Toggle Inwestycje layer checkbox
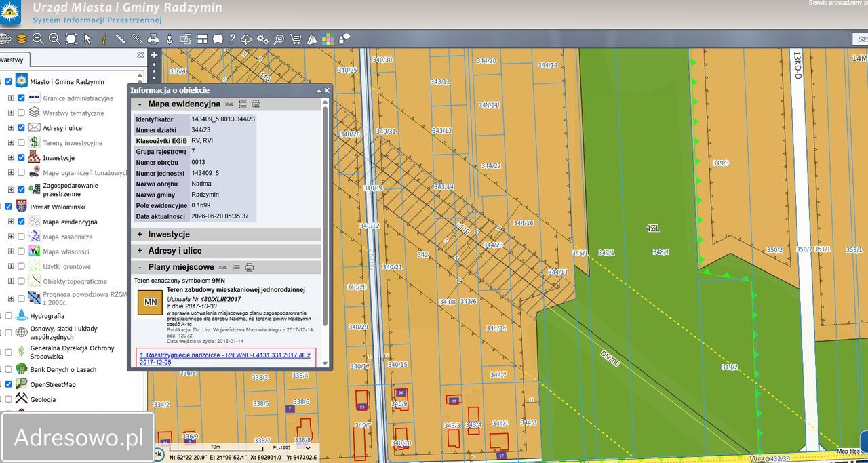 [22, 157]
